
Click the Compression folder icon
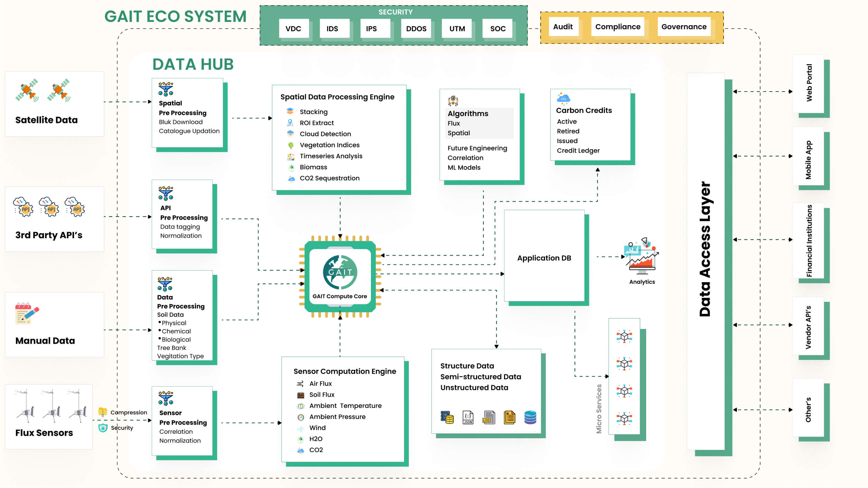(x=103, y=412)
